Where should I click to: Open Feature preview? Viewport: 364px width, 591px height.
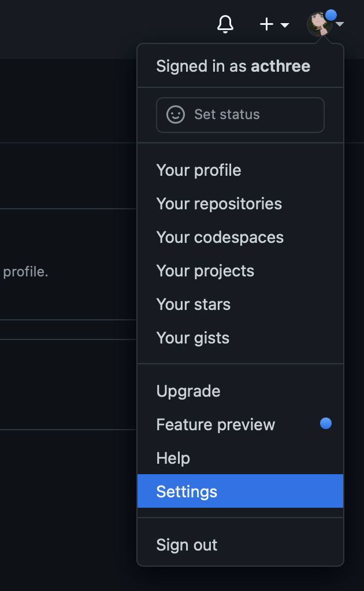216,425
